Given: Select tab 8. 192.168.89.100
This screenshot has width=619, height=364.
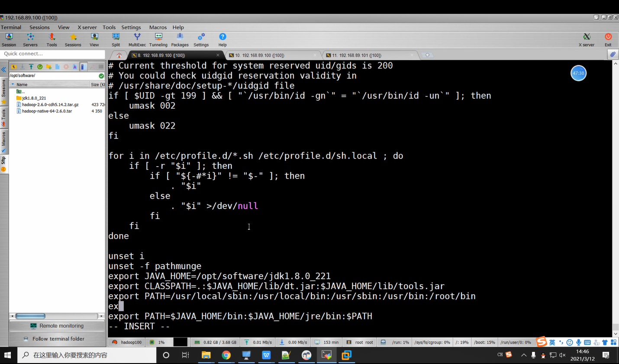Looking at the screenshot, I should coord(161,55).
